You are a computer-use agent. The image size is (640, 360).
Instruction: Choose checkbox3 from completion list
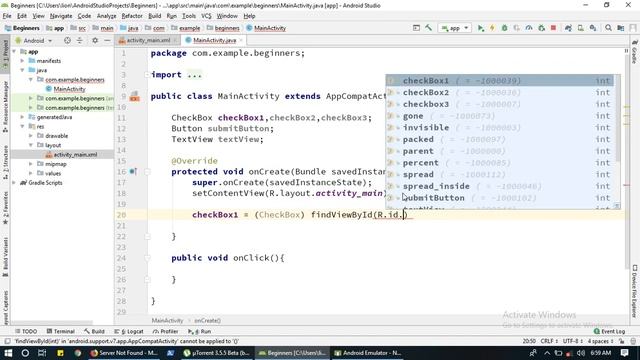point(500,104)
